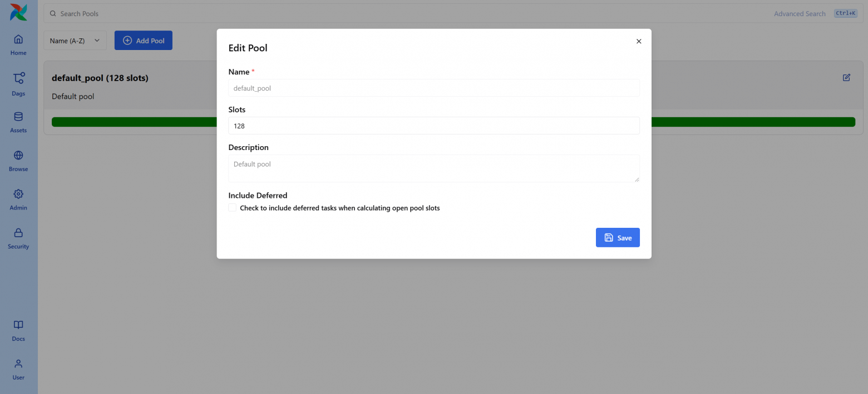Click the search magnifier icon
This screenshot has height=394, width=868.
(53, 13)
